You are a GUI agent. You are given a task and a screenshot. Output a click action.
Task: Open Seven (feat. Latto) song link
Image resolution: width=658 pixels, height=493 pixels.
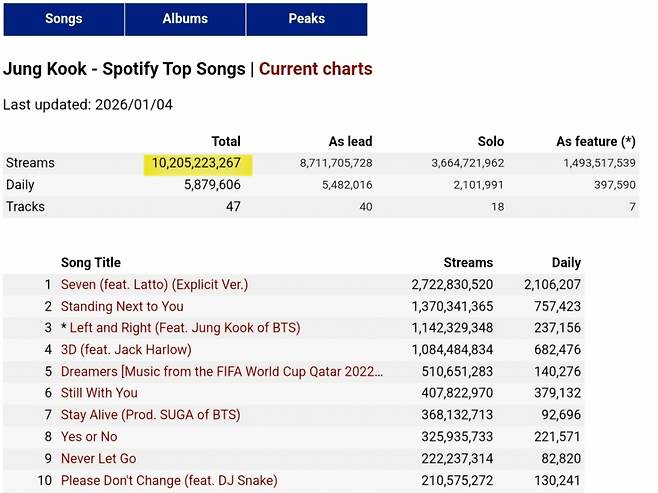point(154,285)
